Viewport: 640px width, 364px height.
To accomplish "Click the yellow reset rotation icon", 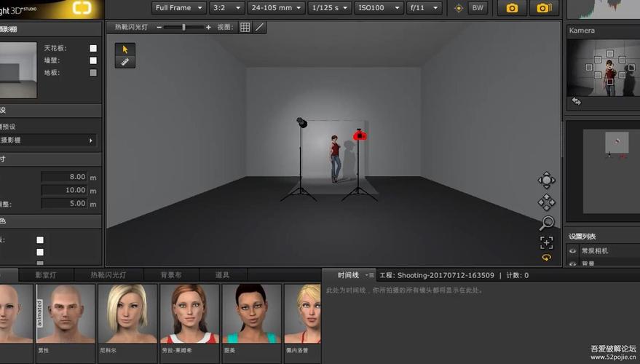I will [546, 258].
